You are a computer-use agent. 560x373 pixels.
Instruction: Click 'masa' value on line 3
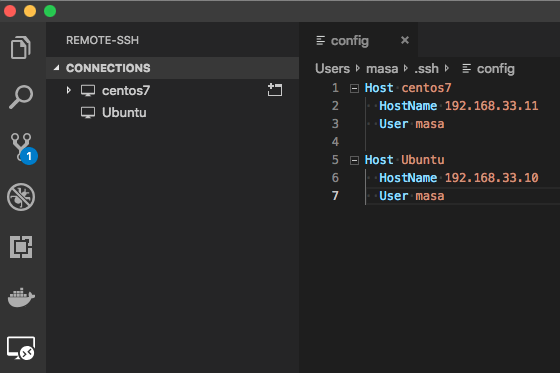[430, 124]
